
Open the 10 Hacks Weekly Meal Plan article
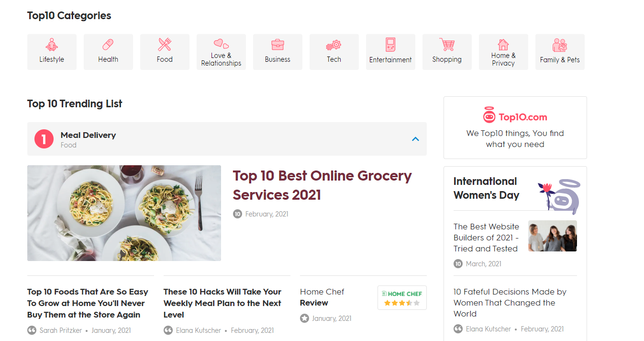click(x=222, y=303)
